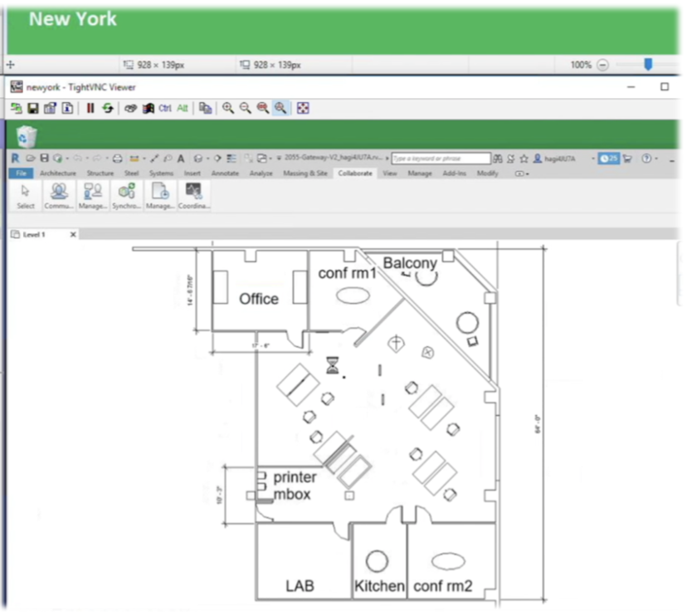Click the blue clock 25 badge
The image size is (687, 616).
tap(608, 159)
